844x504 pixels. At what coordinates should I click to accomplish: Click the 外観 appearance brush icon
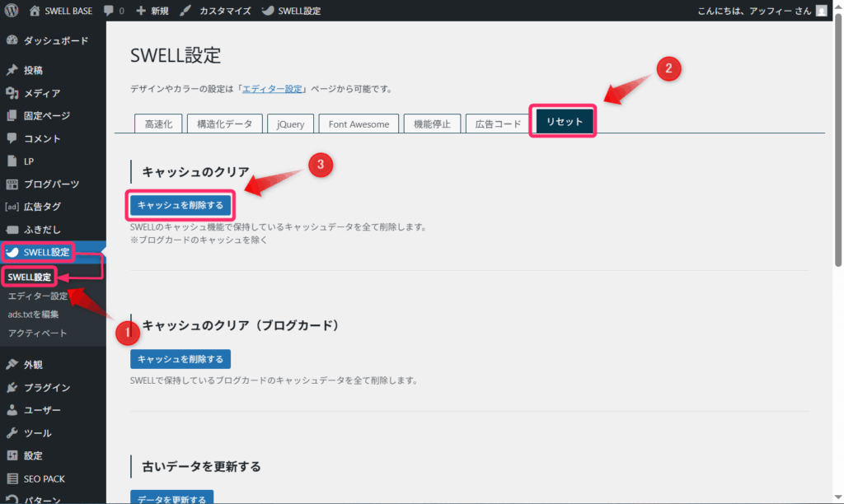[x=12, y=365]
